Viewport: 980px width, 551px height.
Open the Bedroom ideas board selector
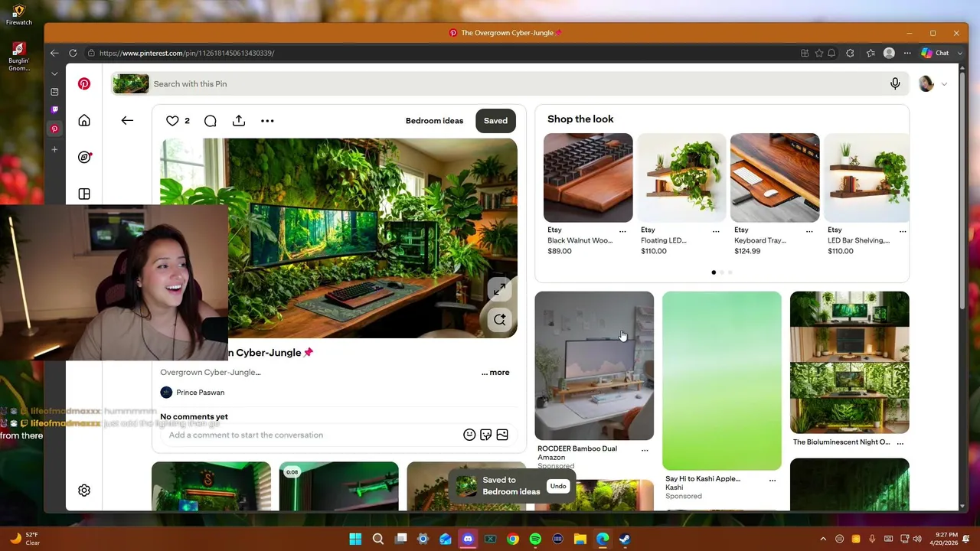click(x=434, y=121)
